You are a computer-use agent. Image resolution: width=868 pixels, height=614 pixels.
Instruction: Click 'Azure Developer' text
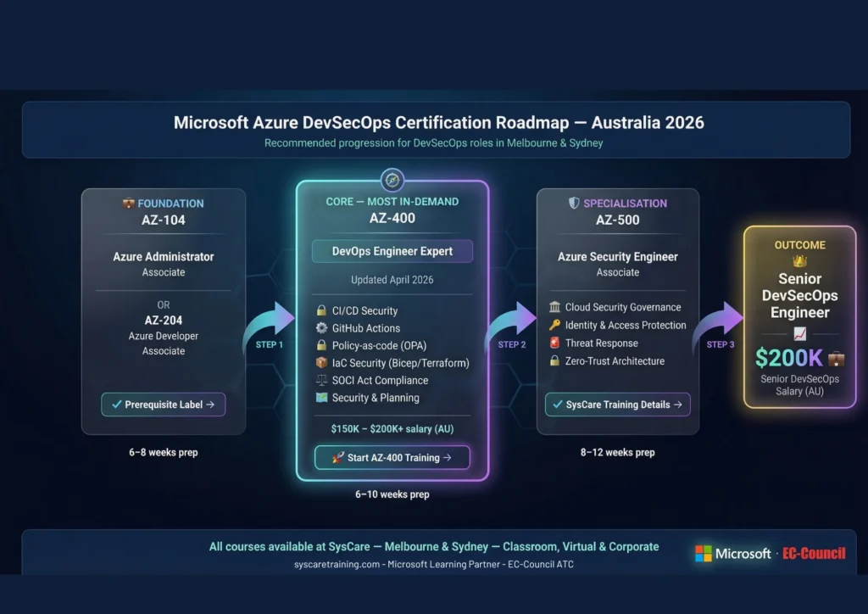(164, 336)
